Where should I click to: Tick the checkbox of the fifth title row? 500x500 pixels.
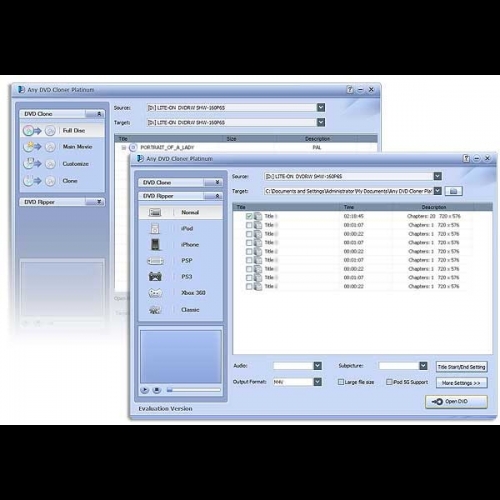tap(249, 251)
